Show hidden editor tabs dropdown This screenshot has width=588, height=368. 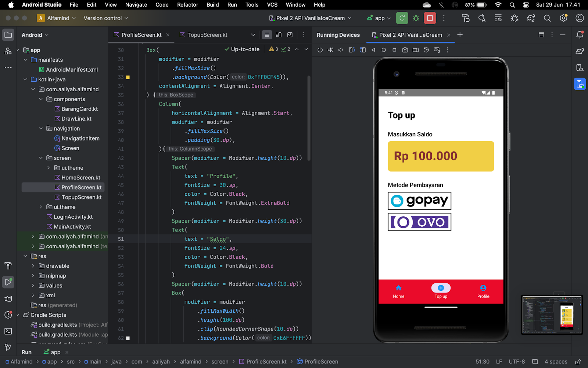253,35
